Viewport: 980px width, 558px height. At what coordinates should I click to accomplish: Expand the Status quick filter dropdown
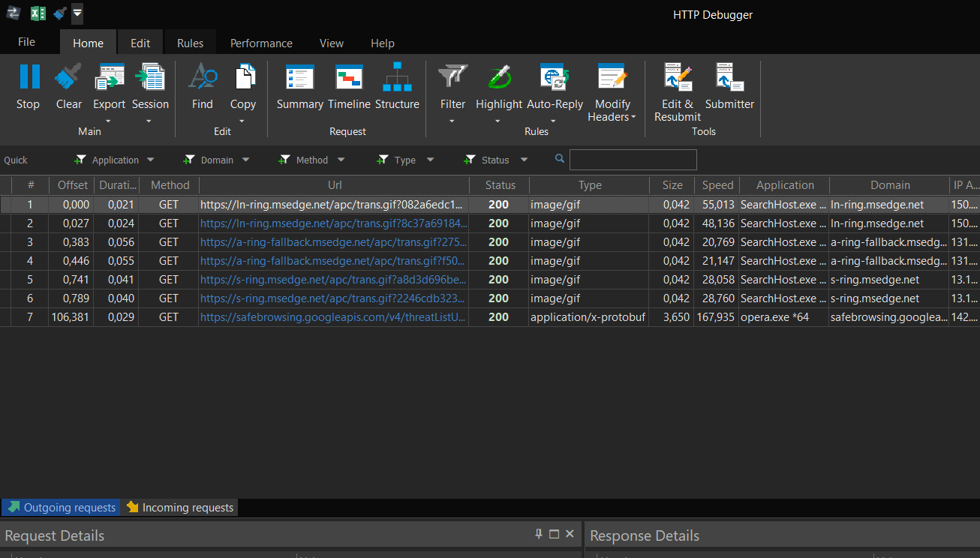524,160
